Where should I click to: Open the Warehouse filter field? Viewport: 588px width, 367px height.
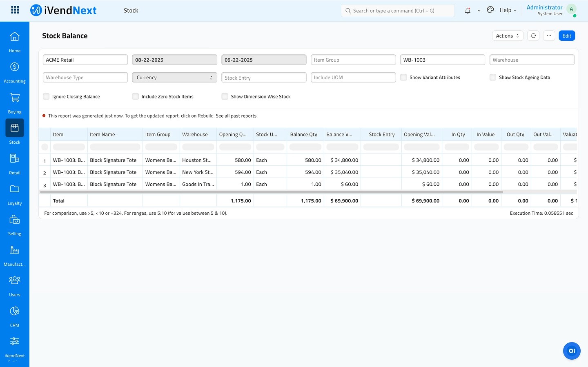tap(532, 60)
